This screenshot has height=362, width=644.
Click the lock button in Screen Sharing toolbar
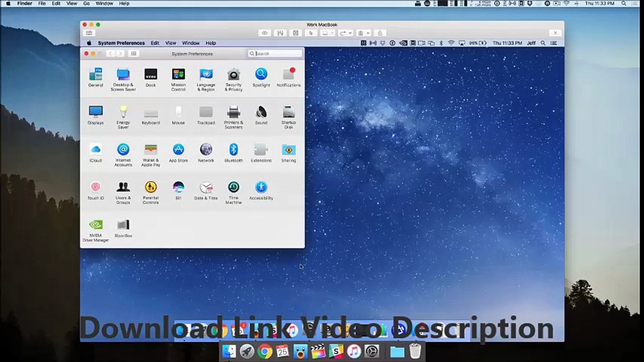(380, 33)
